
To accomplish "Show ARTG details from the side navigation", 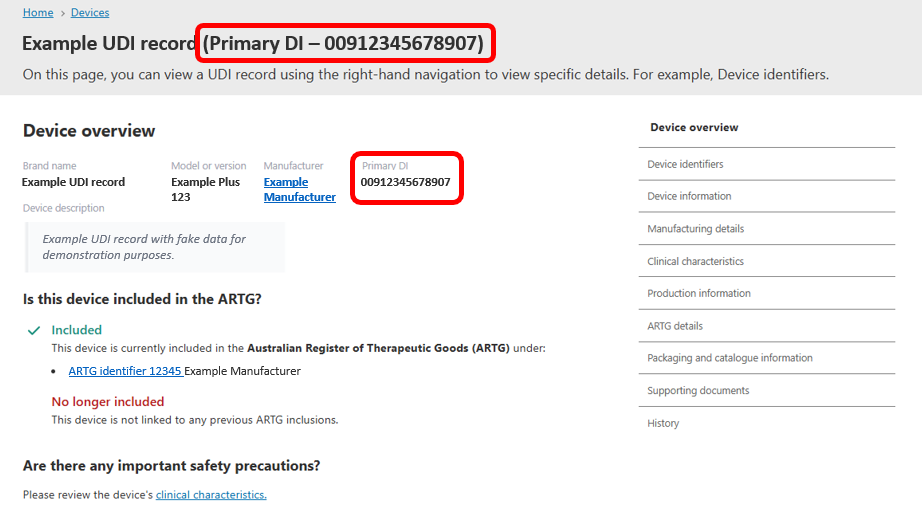I will (x=675, y=326).
